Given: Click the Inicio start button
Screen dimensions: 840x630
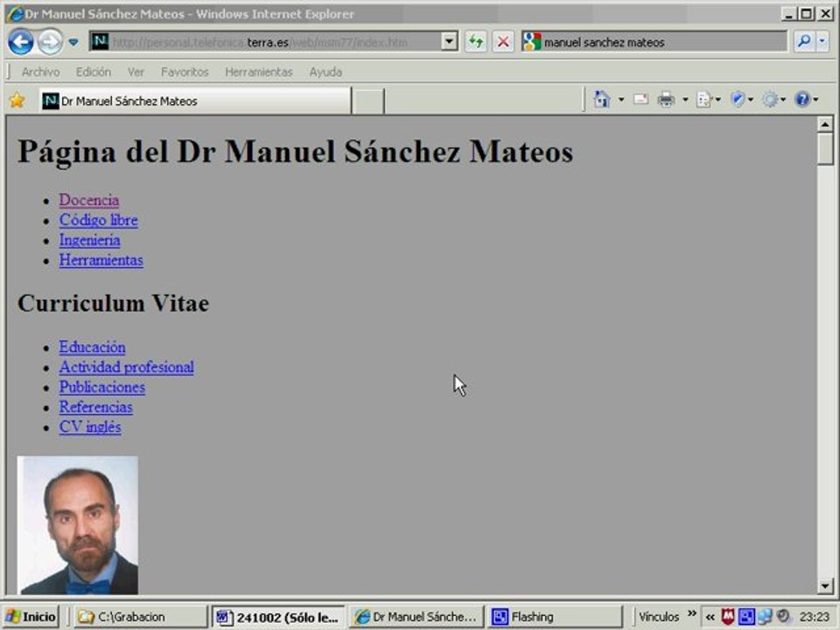Looking at the screenshot, I should (31, 617).
